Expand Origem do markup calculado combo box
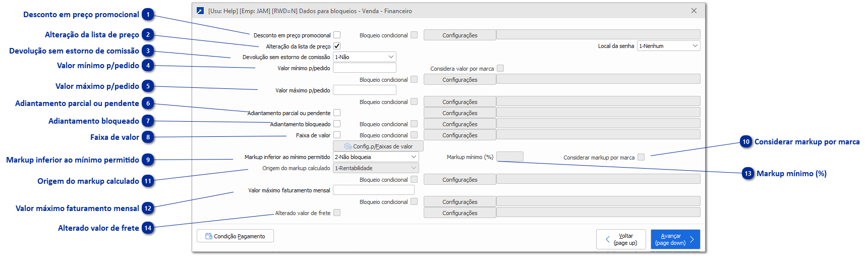 [x=376, y=168]
